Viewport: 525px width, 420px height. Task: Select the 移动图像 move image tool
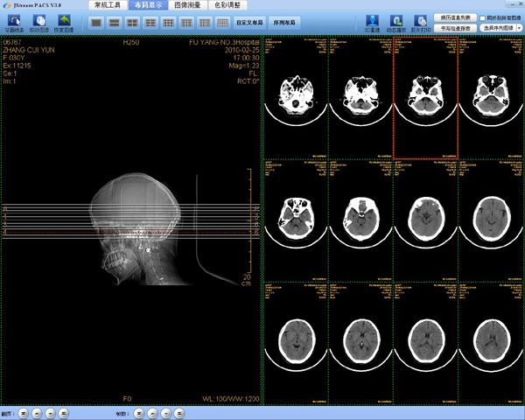pos(39,21)
